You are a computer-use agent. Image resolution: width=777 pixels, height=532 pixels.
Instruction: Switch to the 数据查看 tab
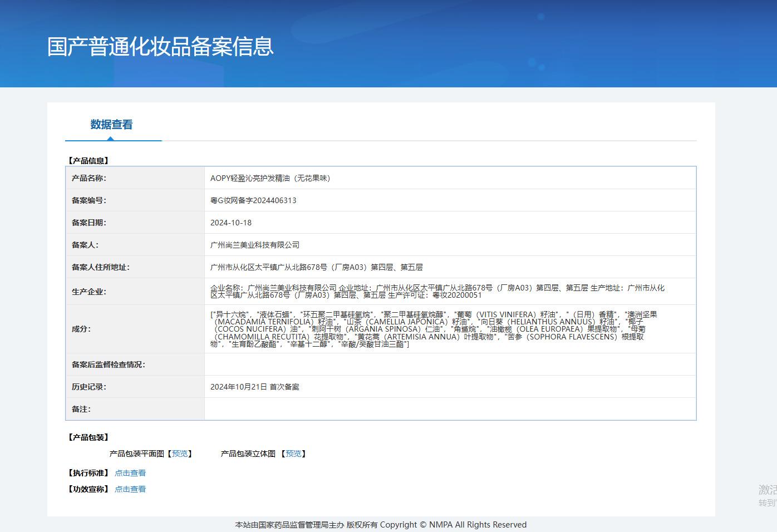[111, 125]
